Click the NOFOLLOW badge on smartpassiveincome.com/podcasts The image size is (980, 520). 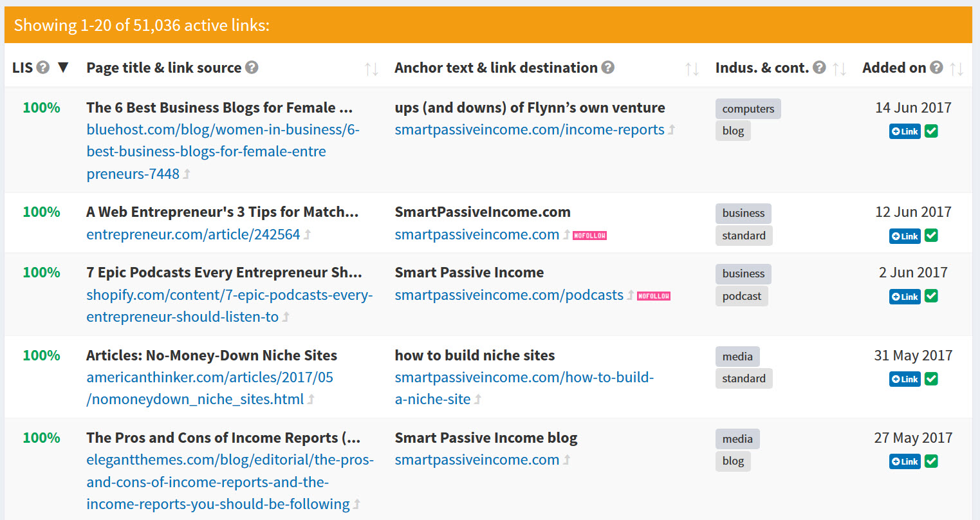coord(654,296)
